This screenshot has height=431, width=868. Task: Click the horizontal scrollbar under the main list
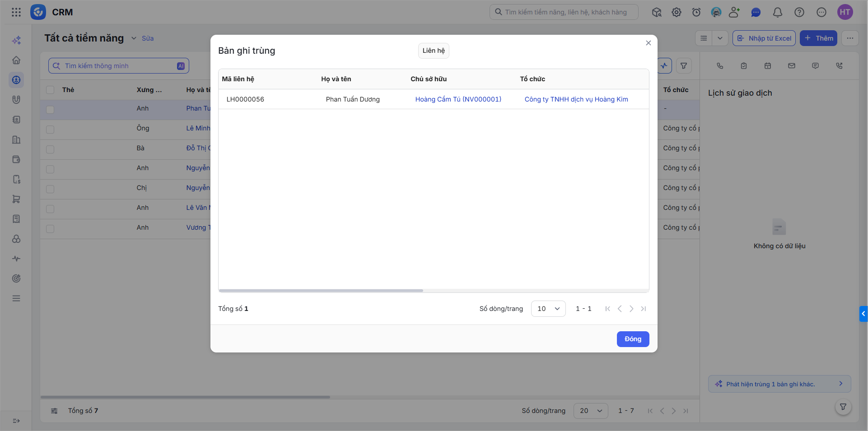pyautogui.click(x=185, y=397)
